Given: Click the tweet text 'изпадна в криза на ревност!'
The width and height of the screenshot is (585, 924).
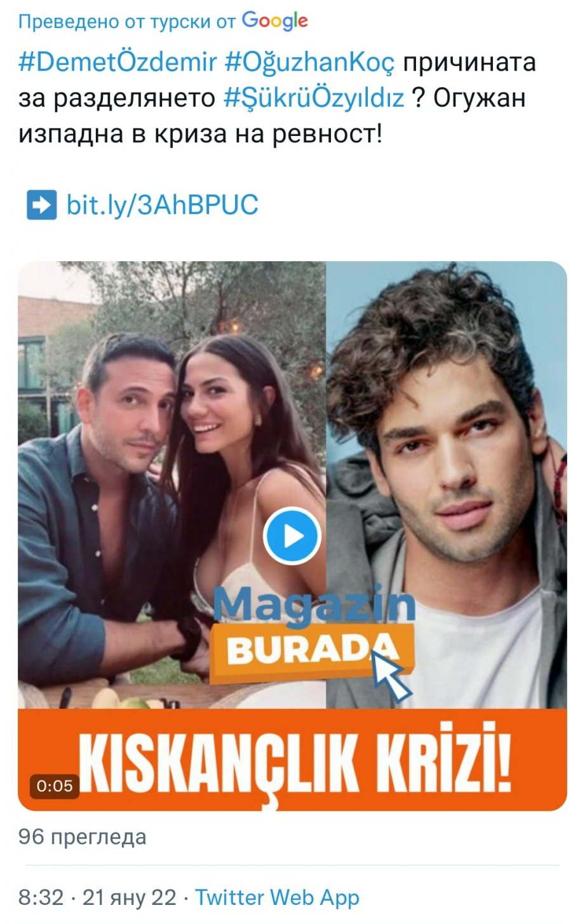Looking at the screenshot, I should pyautogui.click(x=201, y=134).
